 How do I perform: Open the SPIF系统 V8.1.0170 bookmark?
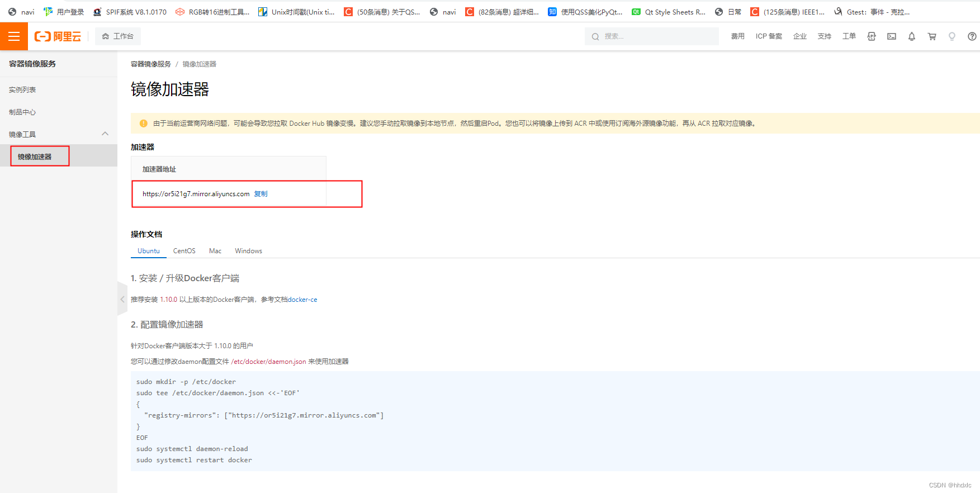(130, 12)
